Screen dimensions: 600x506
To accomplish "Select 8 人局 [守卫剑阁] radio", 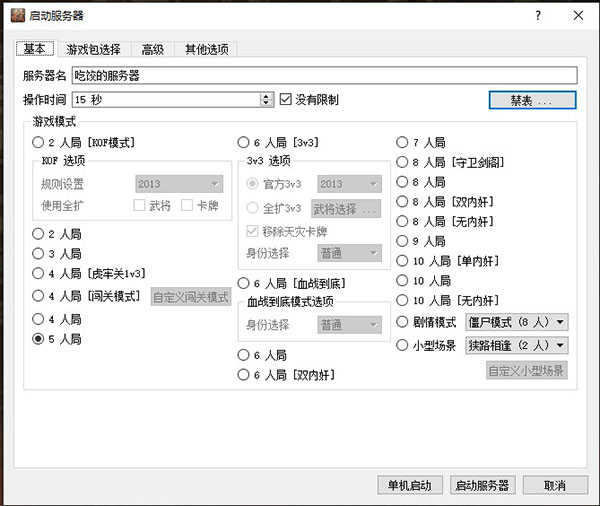I will 450,162.
